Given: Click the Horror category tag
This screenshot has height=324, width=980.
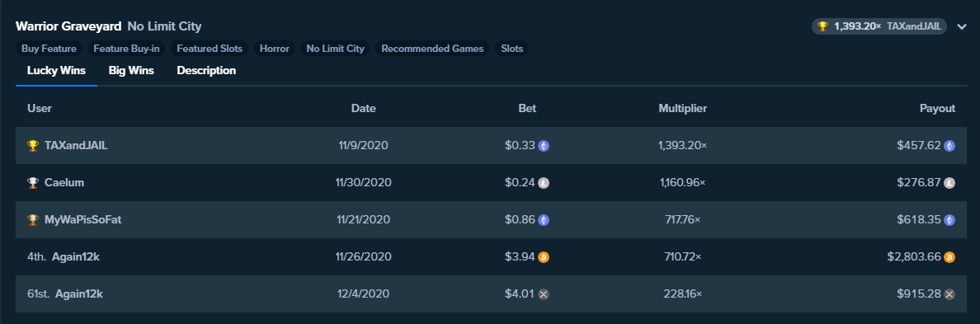Looking at the screenshot, I should coord(275,49).
